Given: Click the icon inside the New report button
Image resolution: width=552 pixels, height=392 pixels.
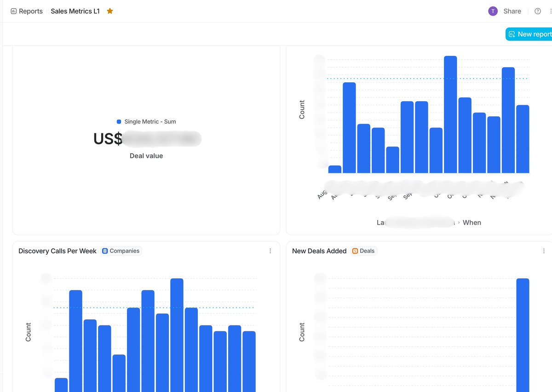Looking at the screenshot, I should point(512,34).
